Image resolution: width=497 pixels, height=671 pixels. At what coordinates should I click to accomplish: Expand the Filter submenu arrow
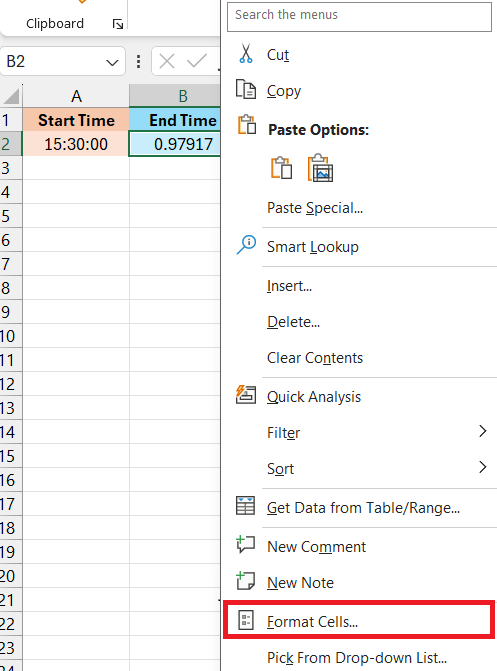pyautogui.click(x=482, y=431)
